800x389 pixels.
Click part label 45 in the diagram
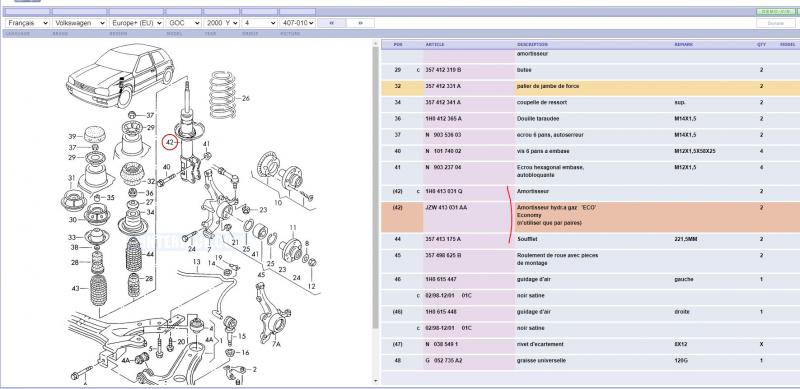point(261,275)
